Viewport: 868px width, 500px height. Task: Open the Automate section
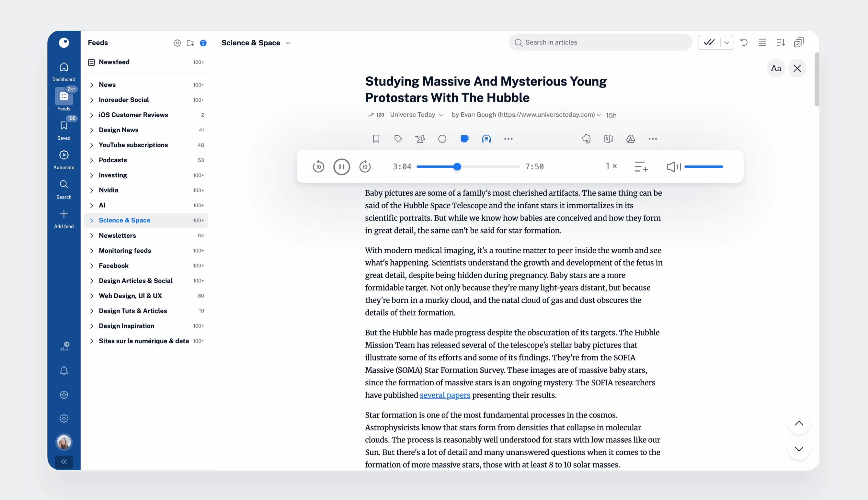[x=64, y=159]
